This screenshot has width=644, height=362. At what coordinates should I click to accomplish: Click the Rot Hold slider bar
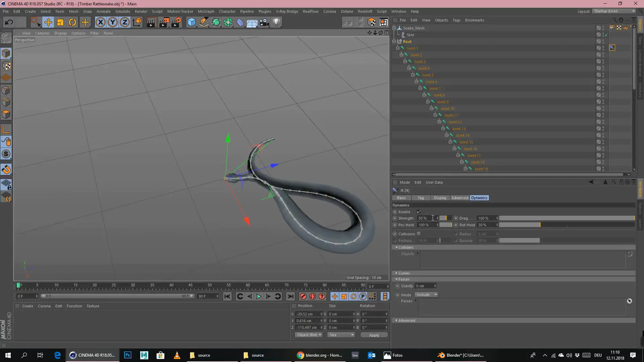point(567,225)
